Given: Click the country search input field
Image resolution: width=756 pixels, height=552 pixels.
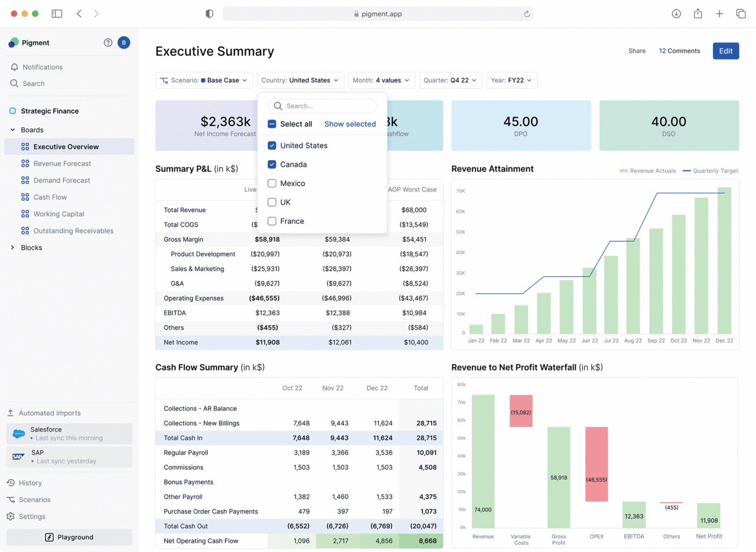Looking at the screenshot, I should tap(328, 106).
